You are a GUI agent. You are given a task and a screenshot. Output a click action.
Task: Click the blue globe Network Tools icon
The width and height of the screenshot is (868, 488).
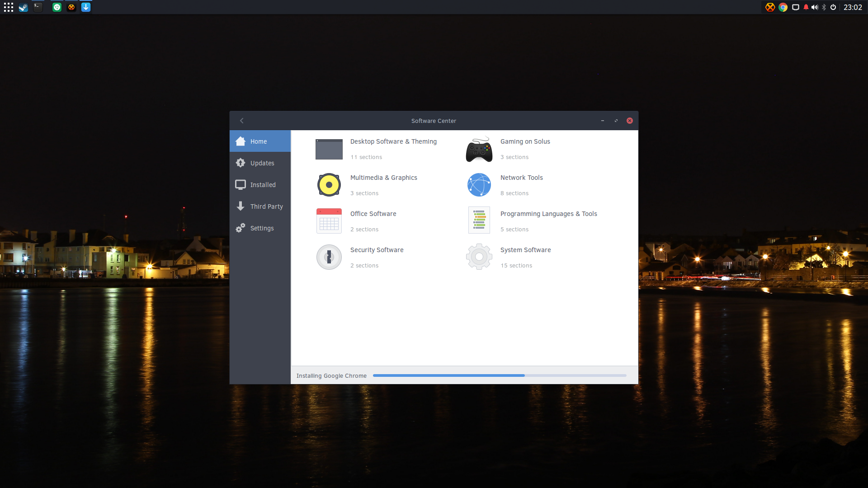pyautogui.click(x=479, y=185)
